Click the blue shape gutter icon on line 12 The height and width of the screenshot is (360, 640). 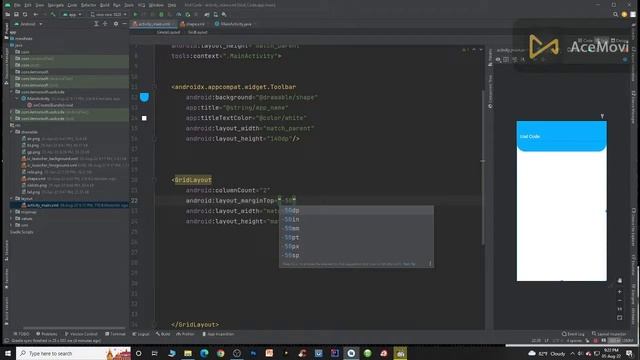[144, 97]
